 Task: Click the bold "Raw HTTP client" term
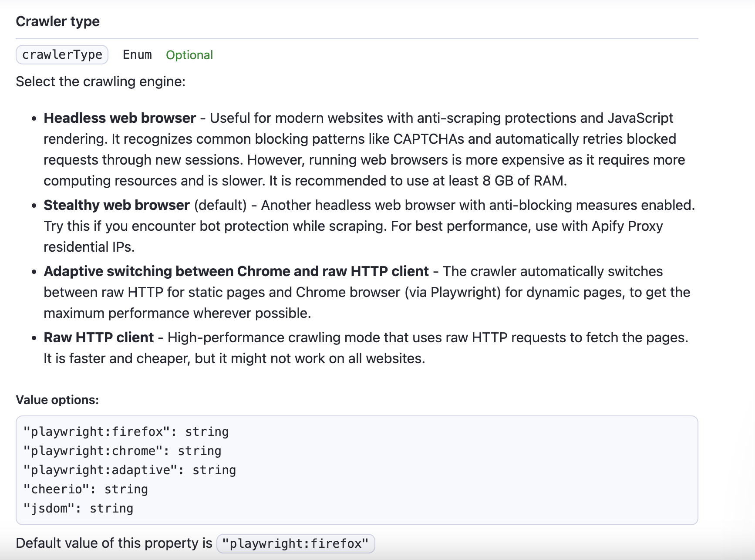(98, 337)
